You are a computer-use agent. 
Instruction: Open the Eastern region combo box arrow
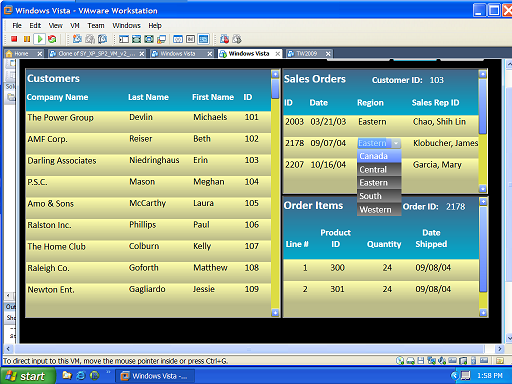396,143
